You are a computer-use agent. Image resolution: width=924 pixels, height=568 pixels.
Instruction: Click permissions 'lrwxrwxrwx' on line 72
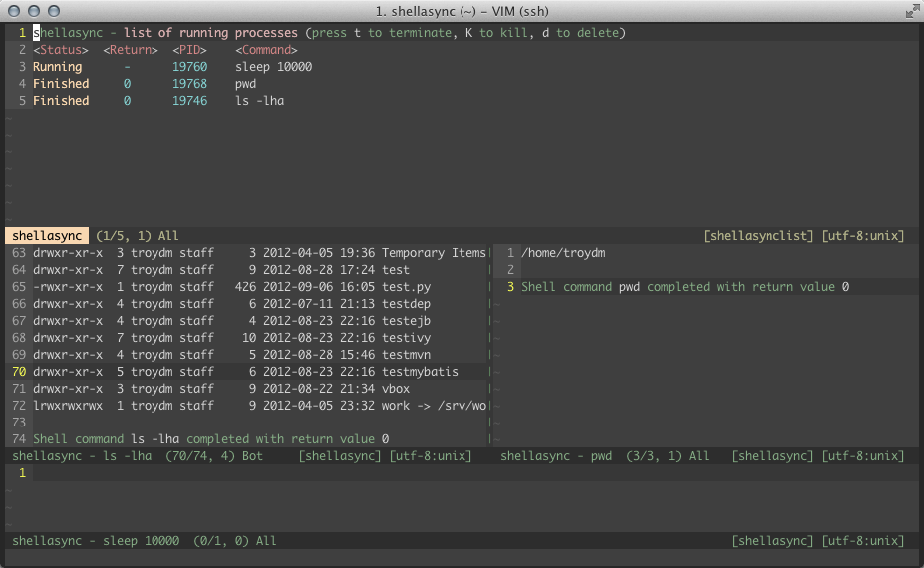tap(68, 406)
